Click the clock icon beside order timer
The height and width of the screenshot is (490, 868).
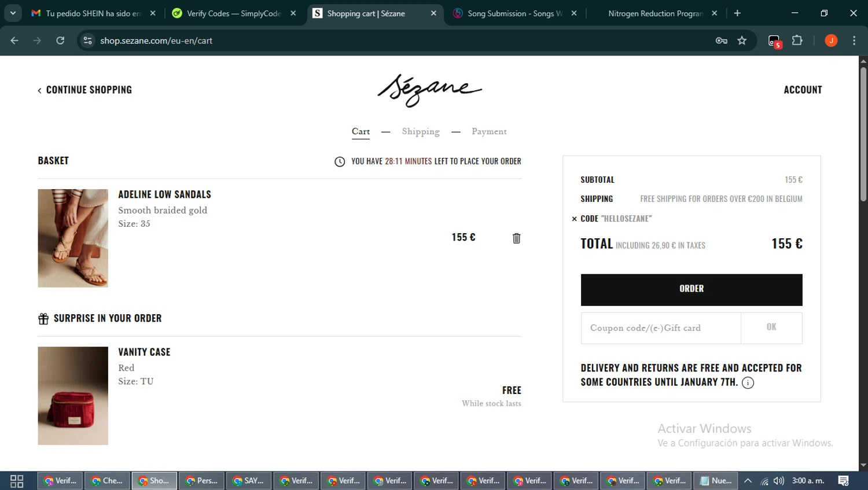coord(340,161)
